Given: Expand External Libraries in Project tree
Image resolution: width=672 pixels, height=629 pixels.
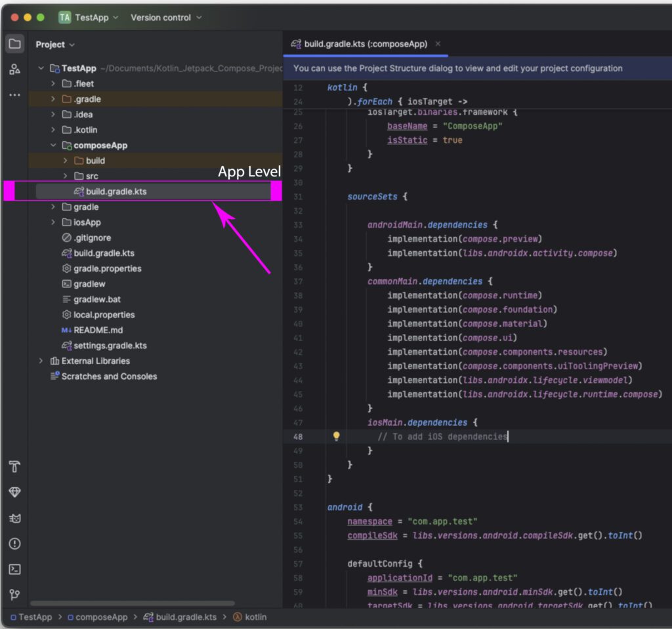Looking at the screenshot, I should (x=41, y=361).
